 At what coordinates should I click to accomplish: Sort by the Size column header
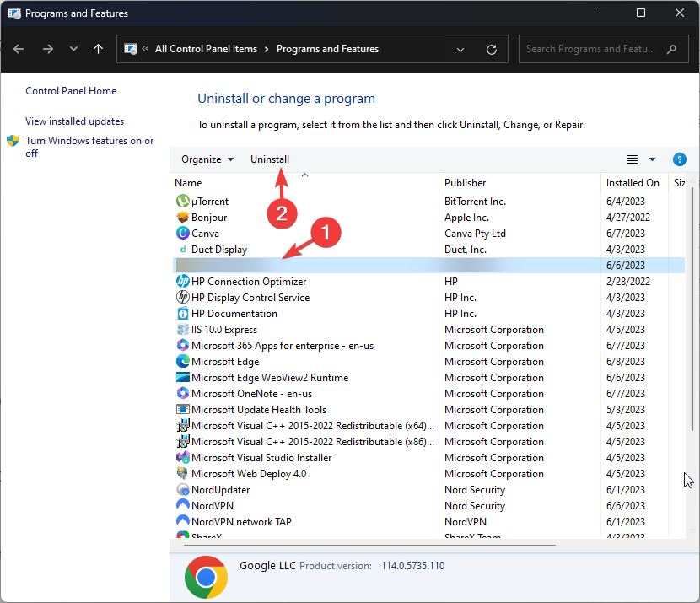[x=679, y=183]
